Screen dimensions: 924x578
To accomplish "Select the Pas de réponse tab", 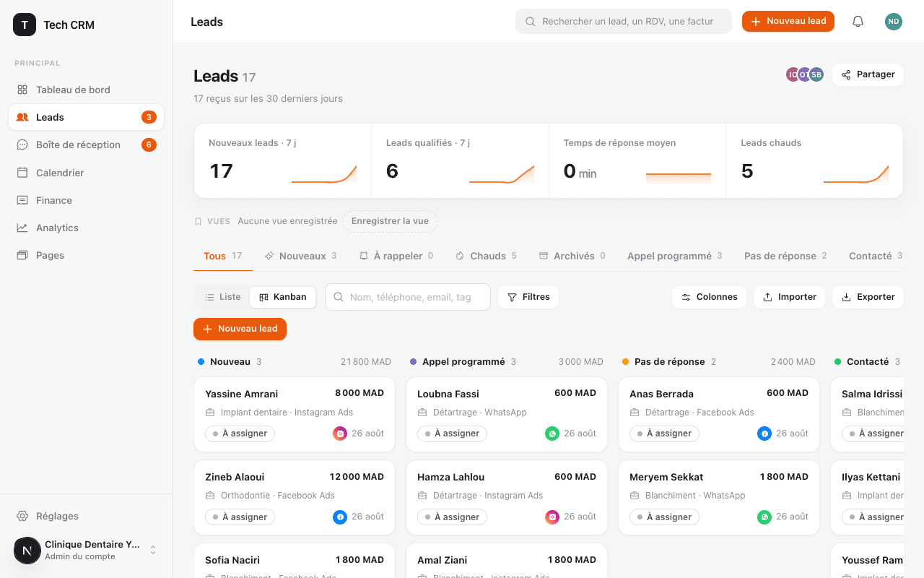I will [785, 256].
